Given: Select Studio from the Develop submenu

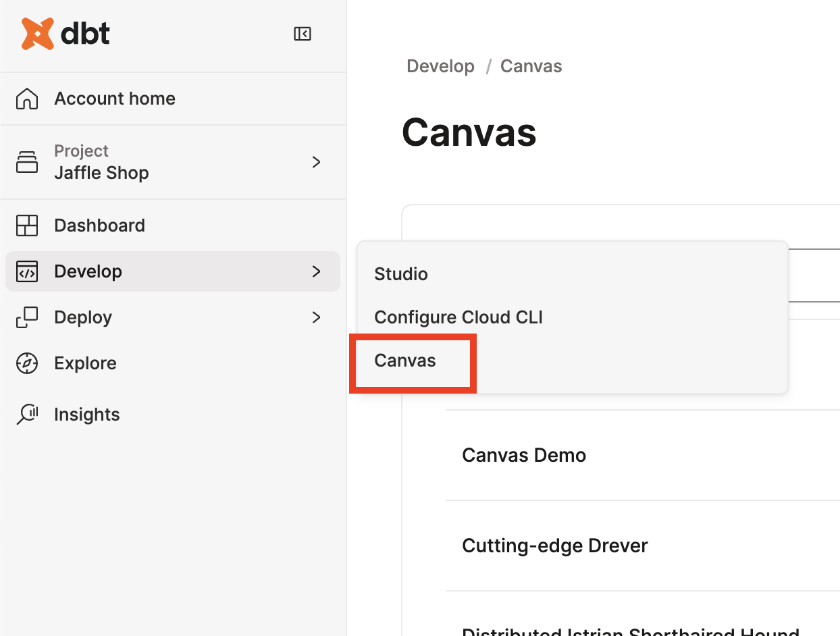Looking at the screenshot, I should point(400,274).
